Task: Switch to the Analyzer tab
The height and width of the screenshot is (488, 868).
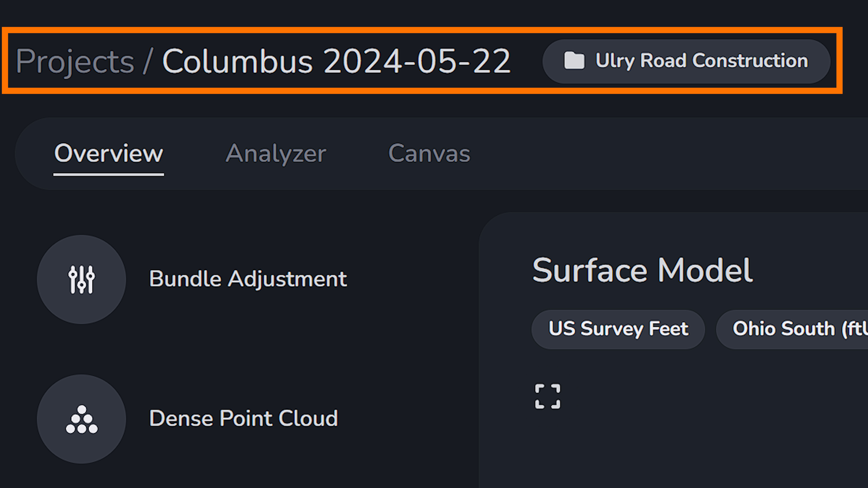Action: pyautogui.click(x=275, y=153)
